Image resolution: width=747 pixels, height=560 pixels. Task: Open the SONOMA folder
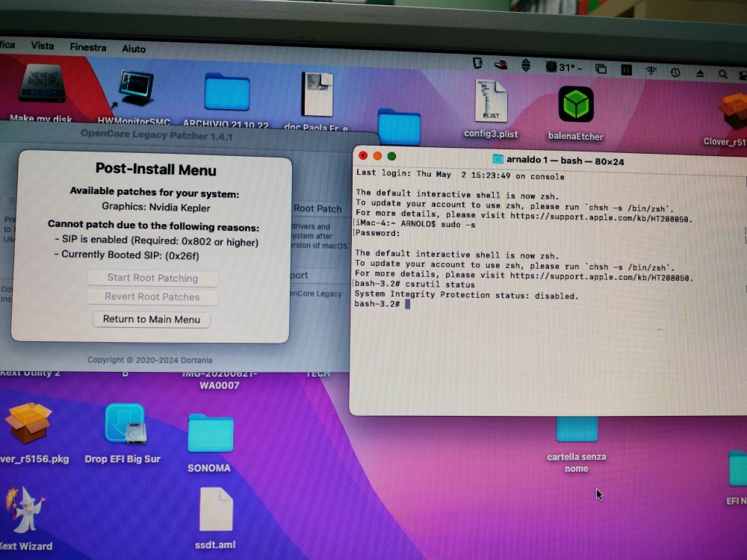point(210,433)
